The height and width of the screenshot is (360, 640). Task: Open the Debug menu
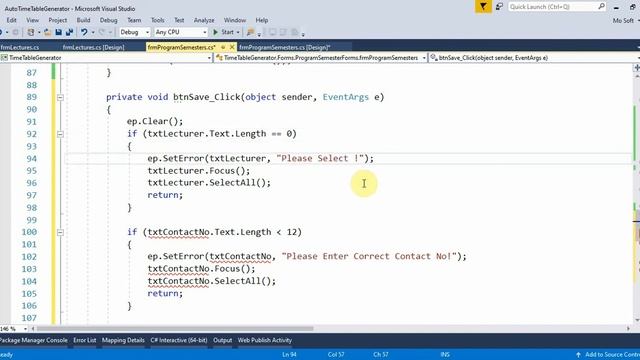(108, 20)
